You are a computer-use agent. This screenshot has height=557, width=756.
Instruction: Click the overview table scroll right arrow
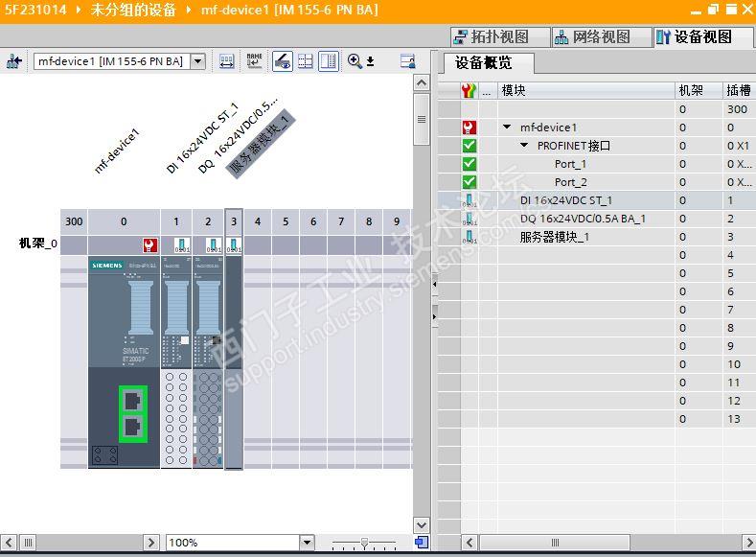pos(748,543)
